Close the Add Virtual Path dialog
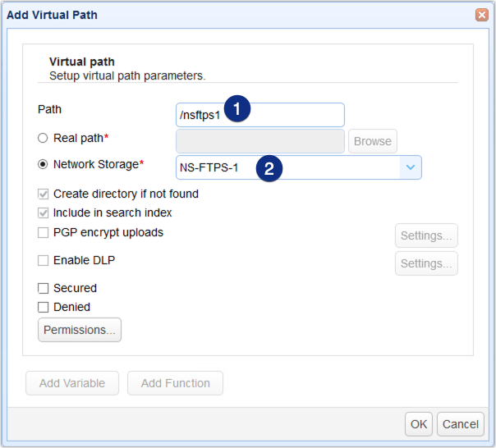 click(481, 15)
